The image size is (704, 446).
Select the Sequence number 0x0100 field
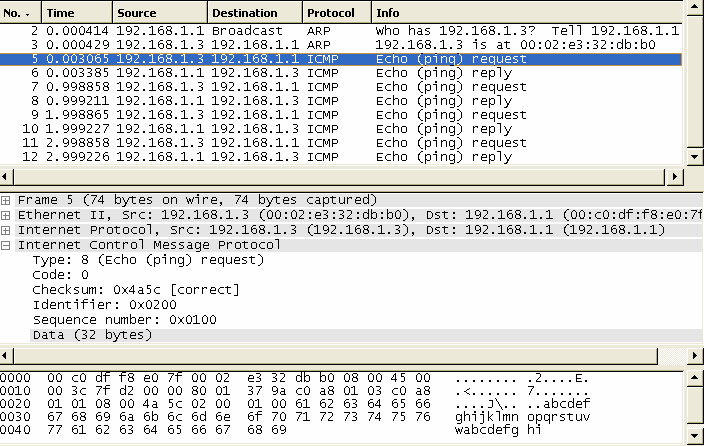point(124,320)
